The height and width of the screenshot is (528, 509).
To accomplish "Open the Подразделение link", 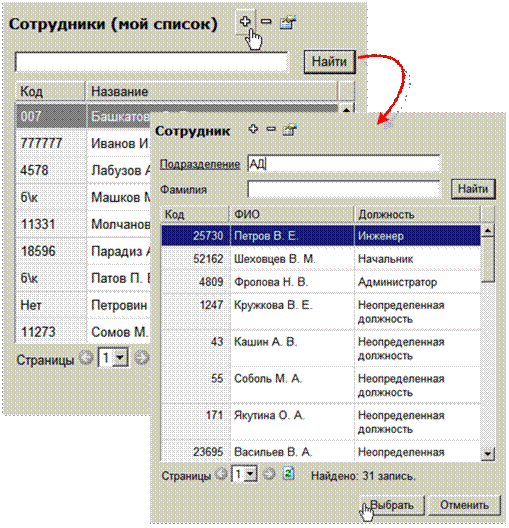I will 200,164.
